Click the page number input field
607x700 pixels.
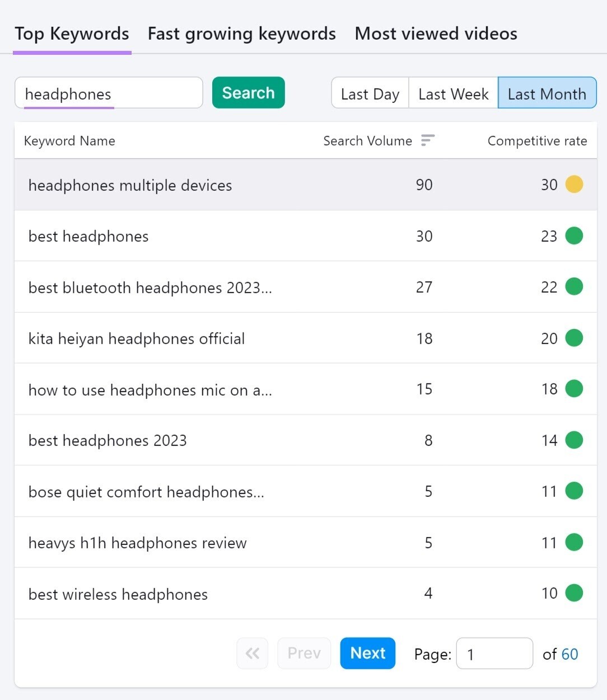click(x=494, y=653)
